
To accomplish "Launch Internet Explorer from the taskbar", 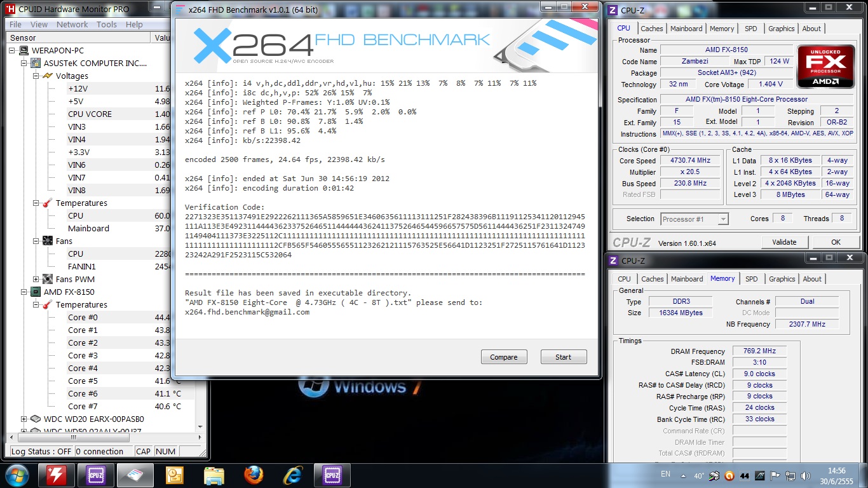I will tap(293, 475).
